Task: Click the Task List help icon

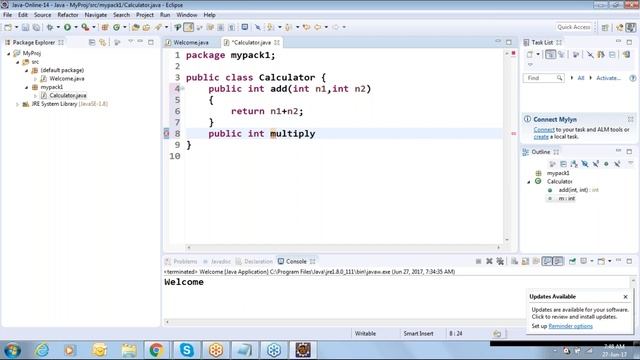Action: click(633, 78)
